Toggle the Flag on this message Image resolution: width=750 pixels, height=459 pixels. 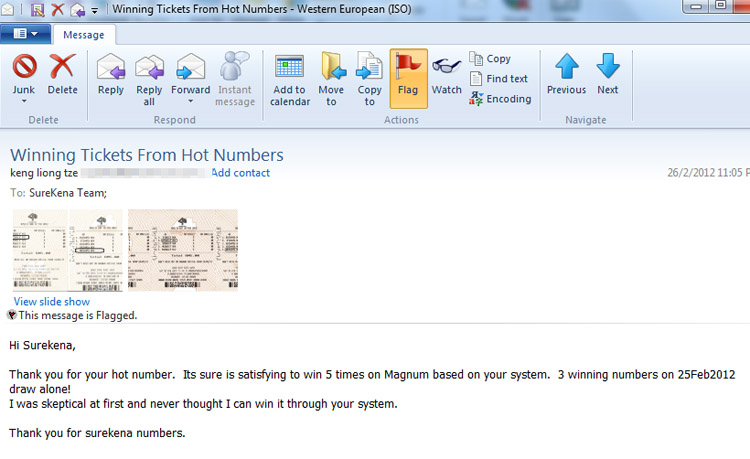[x=408, y=79]
